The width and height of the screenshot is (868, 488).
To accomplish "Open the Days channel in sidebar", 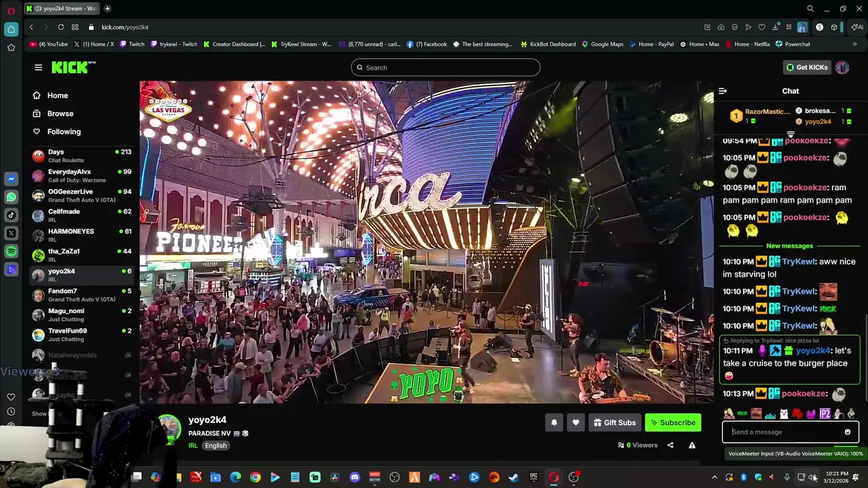I will click(x=81, y=156).
